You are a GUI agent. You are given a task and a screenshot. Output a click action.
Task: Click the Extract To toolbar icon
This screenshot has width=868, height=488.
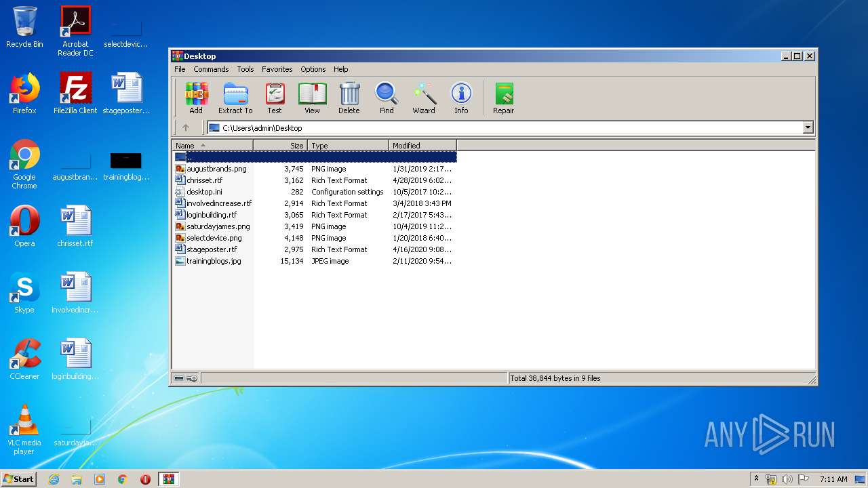click(235, 98)
